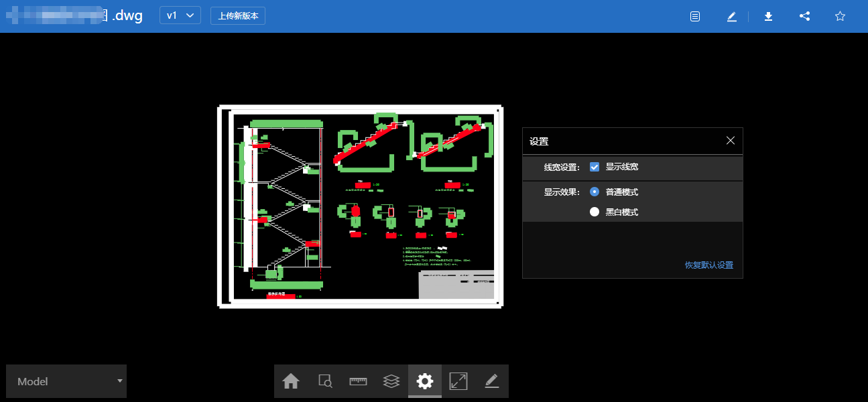868x402 pixels.
Task: Click the edit pencil icon in top header
Action: (732, 16)
